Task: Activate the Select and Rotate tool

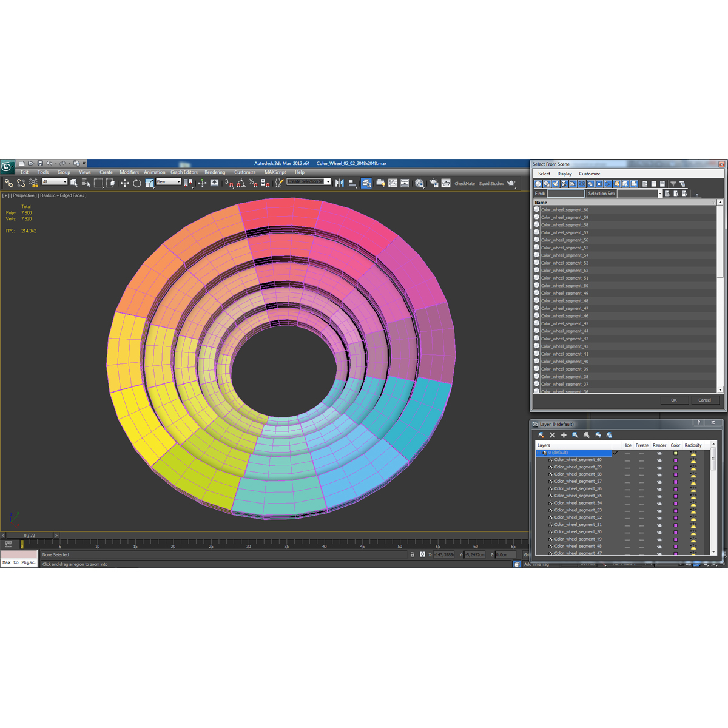Action: tap(137, 182)
